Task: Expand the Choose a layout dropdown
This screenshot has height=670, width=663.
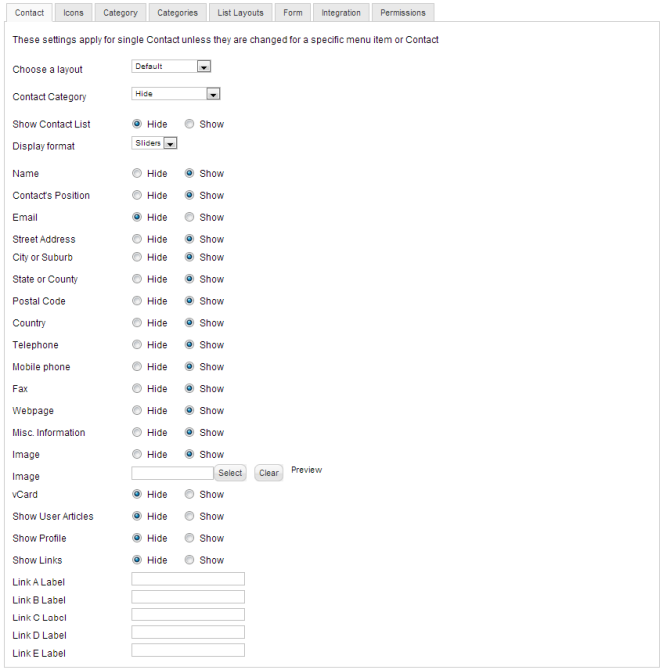Action: click(x=171, y=67)
